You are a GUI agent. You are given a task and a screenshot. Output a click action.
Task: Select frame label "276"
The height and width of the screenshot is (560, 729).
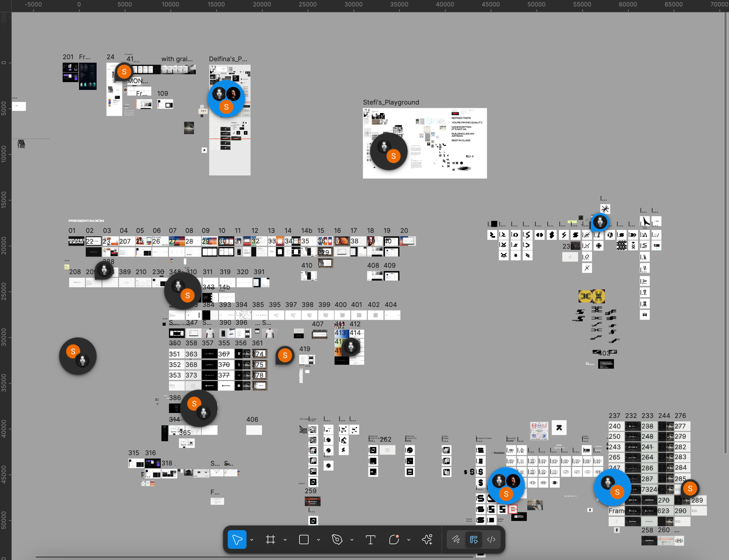click(x=680, y=416)
